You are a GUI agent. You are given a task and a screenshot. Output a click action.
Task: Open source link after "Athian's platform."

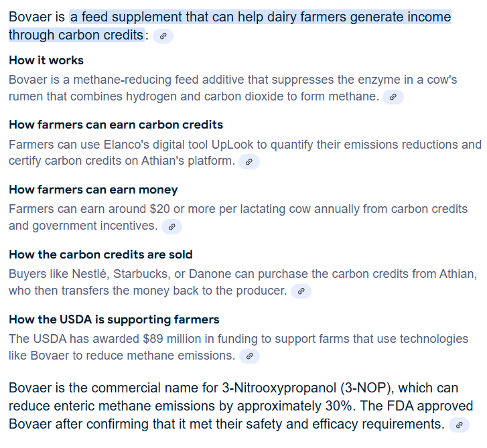(x=249, y=162)
